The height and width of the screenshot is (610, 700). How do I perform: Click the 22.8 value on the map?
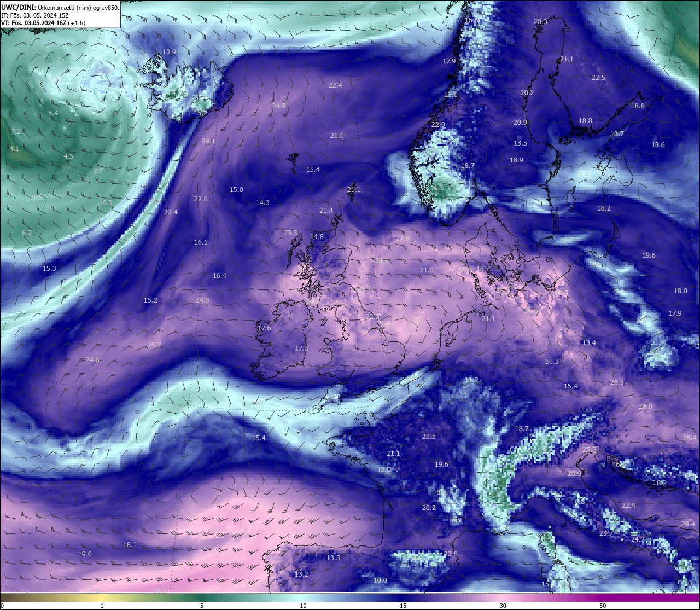(451, 554)
